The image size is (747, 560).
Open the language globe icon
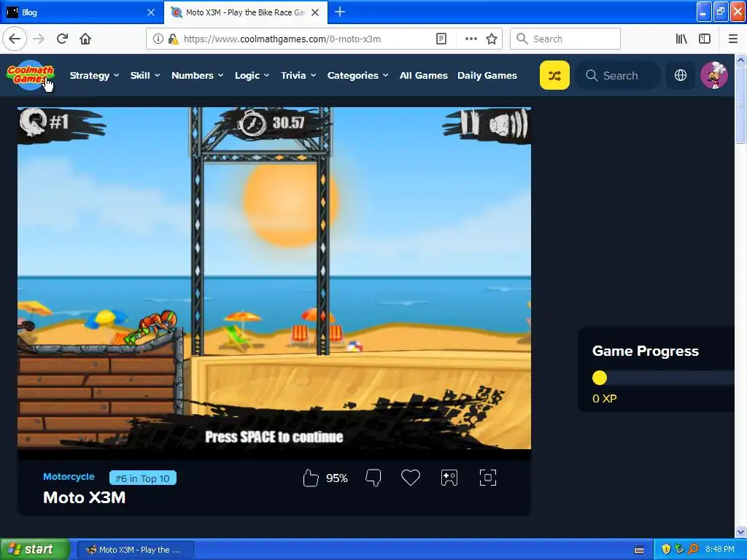click(681, 75)
